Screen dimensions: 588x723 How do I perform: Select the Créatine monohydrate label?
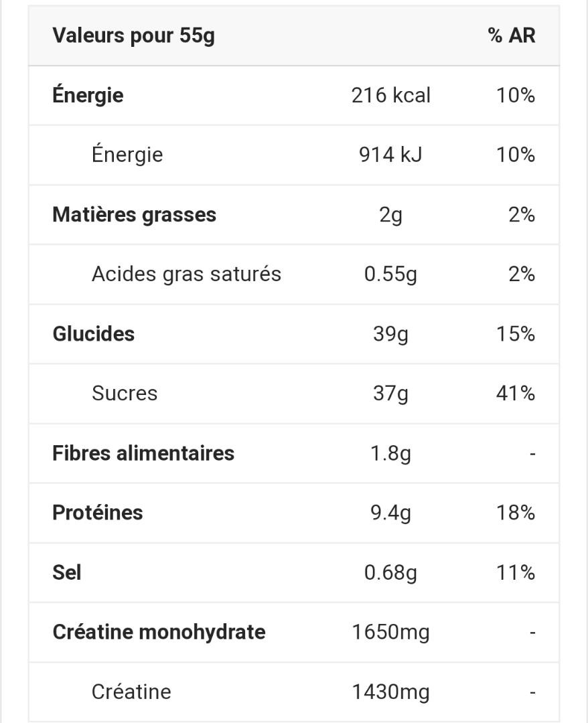(x=159, y=632)
